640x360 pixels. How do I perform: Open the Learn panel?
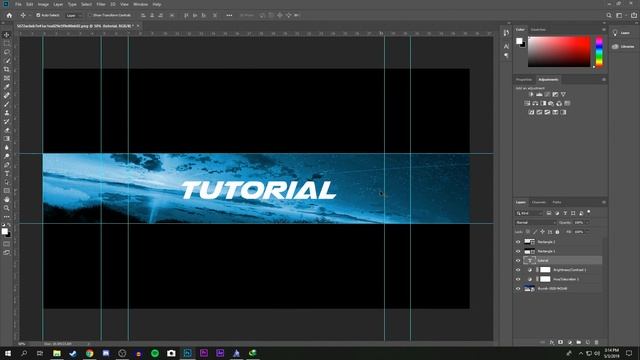pyautogui.click(x=621, y=33)
